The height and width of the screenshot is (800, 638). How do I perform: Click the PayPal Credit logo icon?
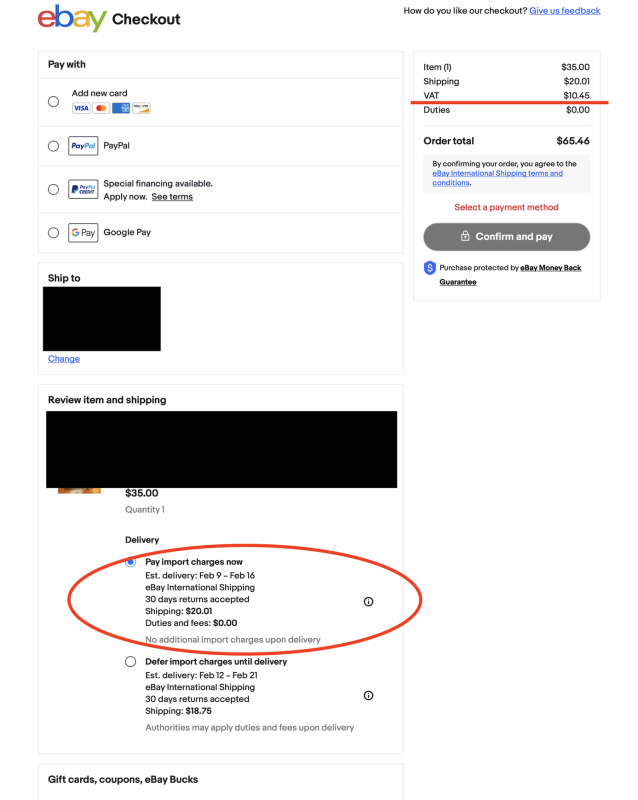click(83, 189)
